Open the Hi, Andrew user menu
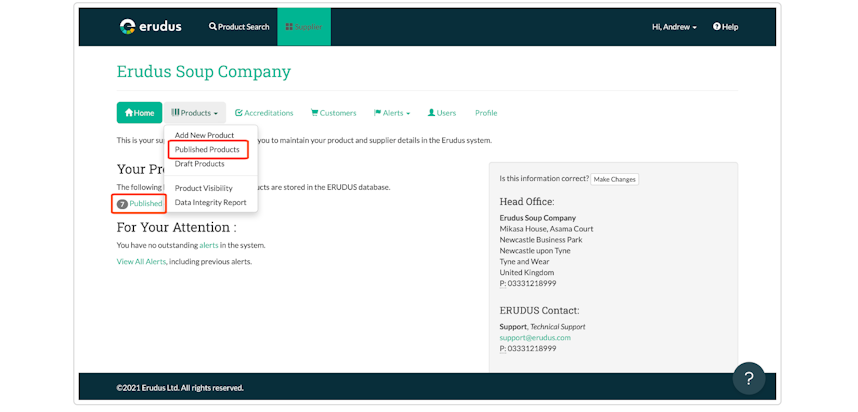 pos(674,27)
